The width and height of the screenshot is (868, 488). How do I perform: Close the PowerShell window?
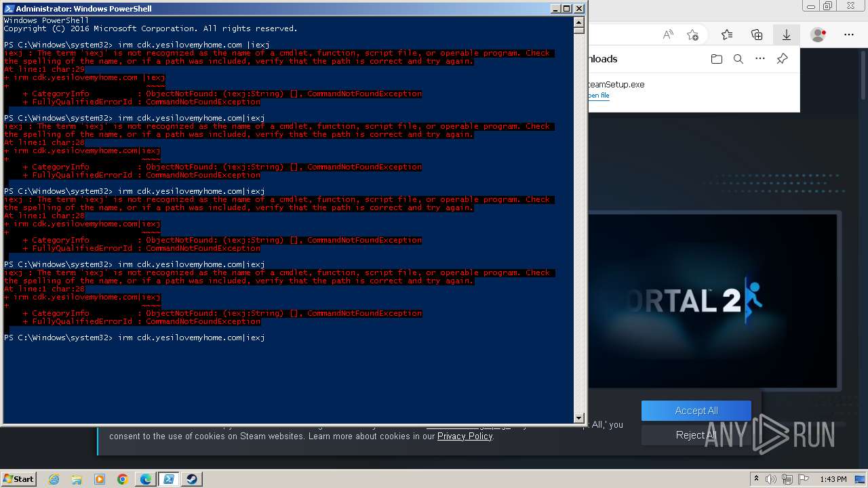coord(579,9)
